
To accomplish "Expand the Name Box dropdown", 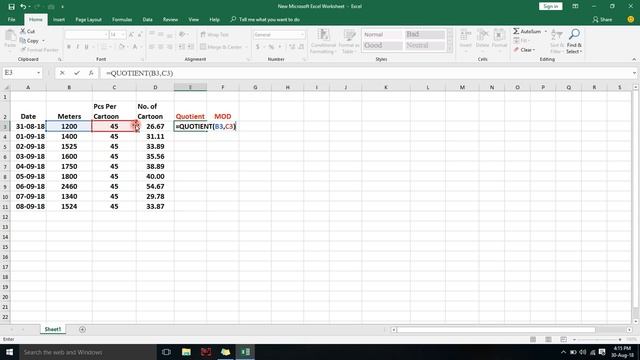I will coord(38,73).
